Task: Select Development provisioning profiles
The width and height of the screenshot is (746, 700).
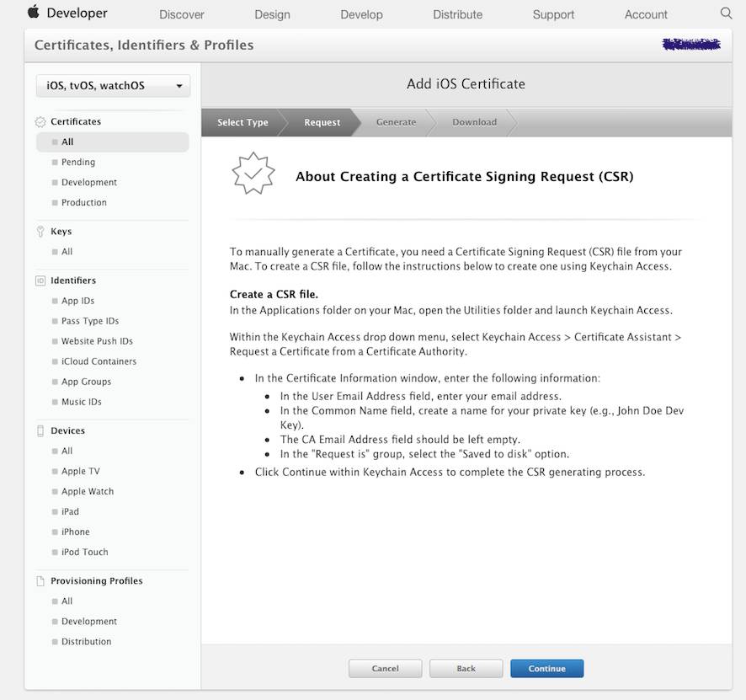Action: click(89, 622)
